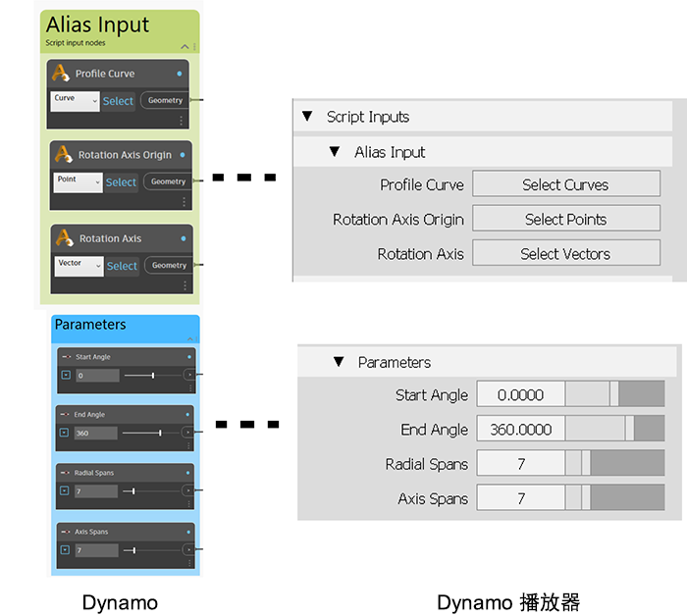687x616 pixels.
Task: Click the End Angle slider in Dynamo node
Action: click(151, 433)
